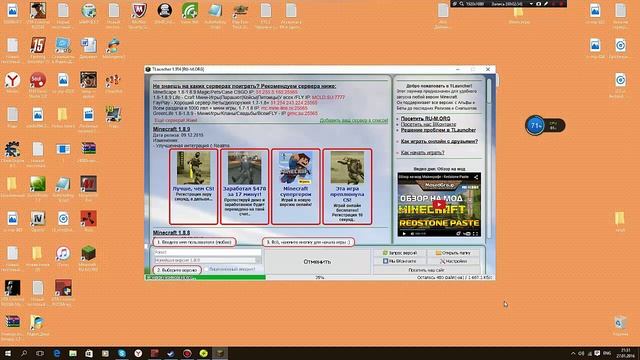Open Task View on the taskbar
The height and width of the screenshot is (360, 640).
point(40,353)
